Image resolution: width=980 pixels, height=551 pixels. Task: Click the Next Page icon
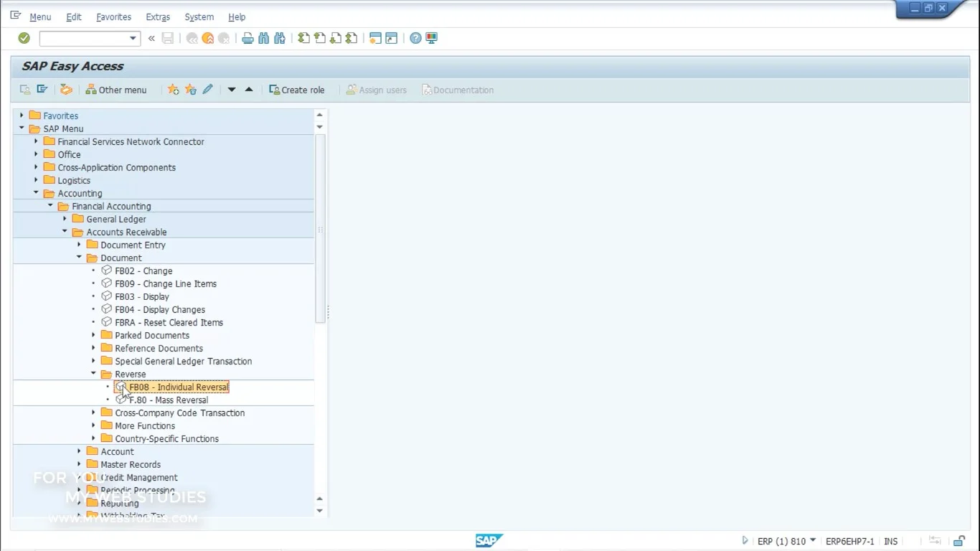335,38
